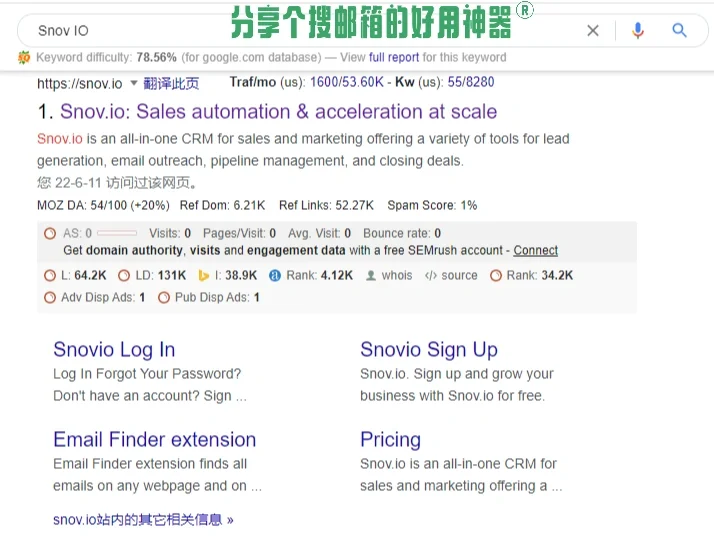Click the 翻译此页 translate link
This screenshot has width=714, height=546.
click(171, 83)
